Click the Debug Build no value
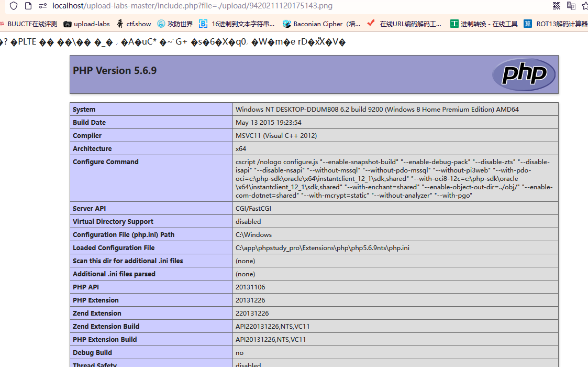Screen dimensions: 588x367 pos(240,353)
